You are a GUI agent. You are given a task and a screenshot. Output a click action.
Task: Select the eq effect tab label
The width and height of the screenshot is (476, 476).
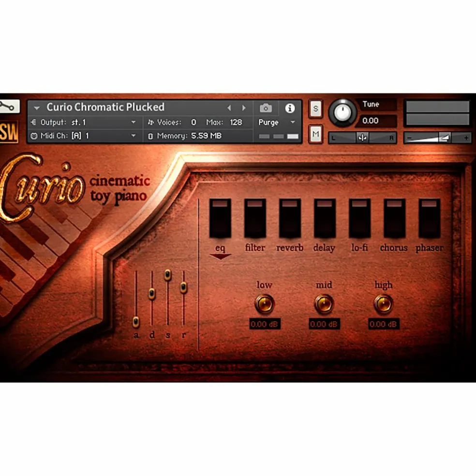[x=220, y=248]
